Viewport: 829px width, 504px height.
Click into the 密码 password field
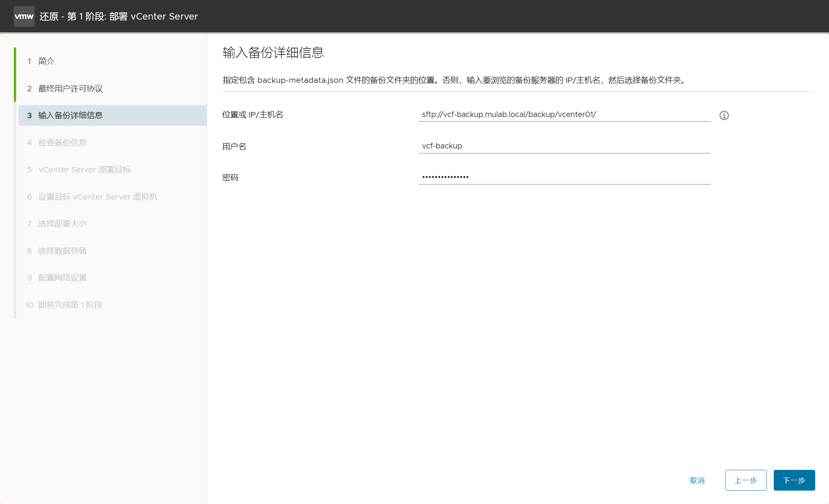coord(564,177)
